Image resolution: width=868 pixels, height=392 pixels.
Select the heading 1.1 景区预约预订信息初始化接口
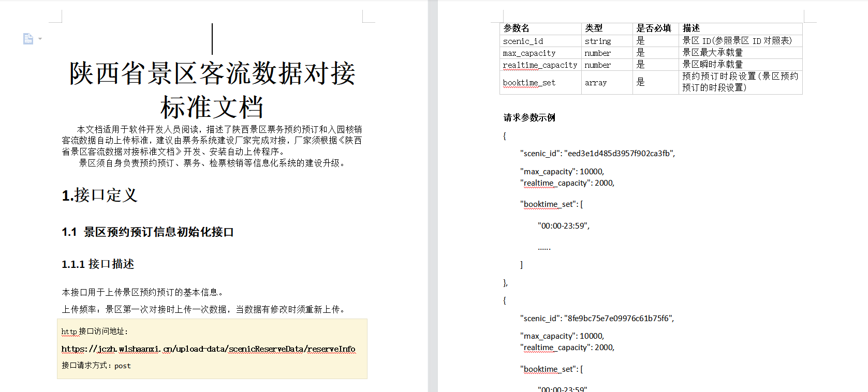click(148, 232)
